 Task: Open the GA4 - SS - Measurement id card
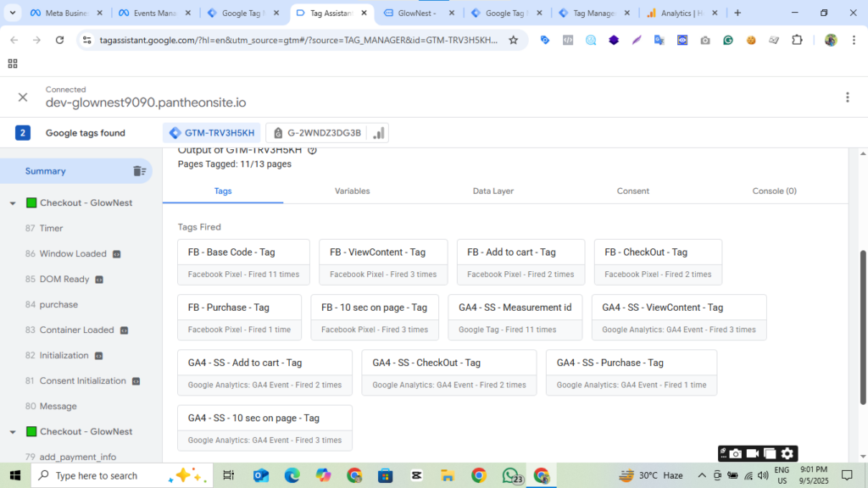click(x=515, y=318)
